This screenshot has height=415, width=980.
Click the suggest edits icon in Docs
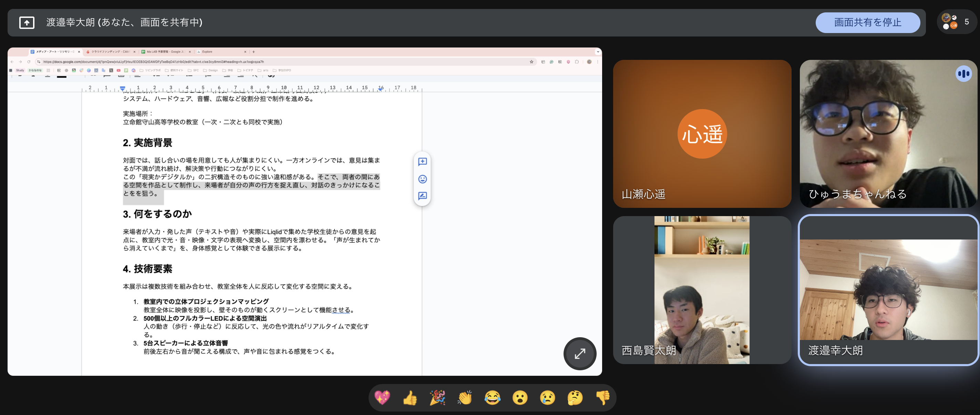click(x=422, y=196)
